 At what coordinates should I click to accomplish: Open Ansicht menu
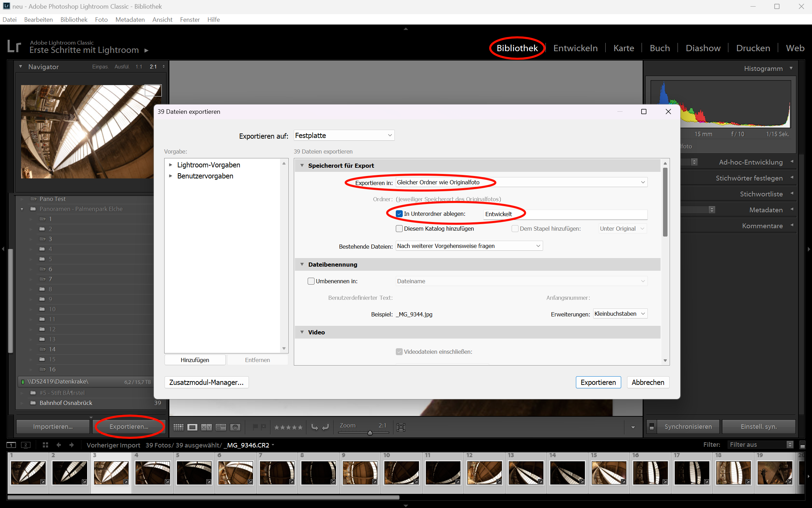click(162, 20)
